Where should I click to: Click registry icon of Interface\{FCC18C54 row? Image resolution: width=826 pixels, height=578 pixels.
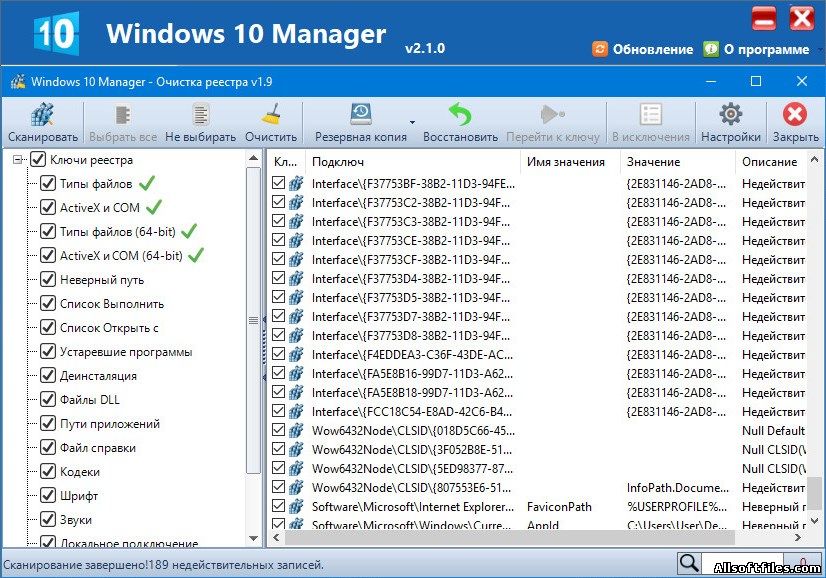296,412
